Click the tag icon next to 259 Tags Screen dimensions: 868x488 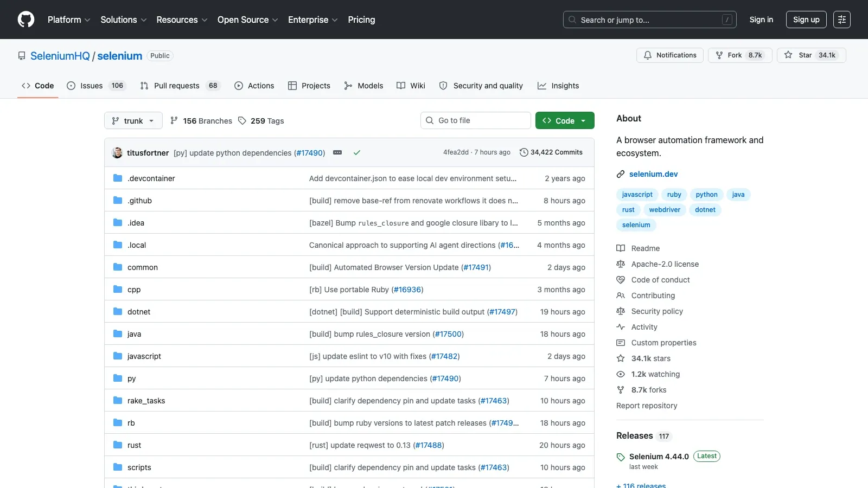[242, 120]
